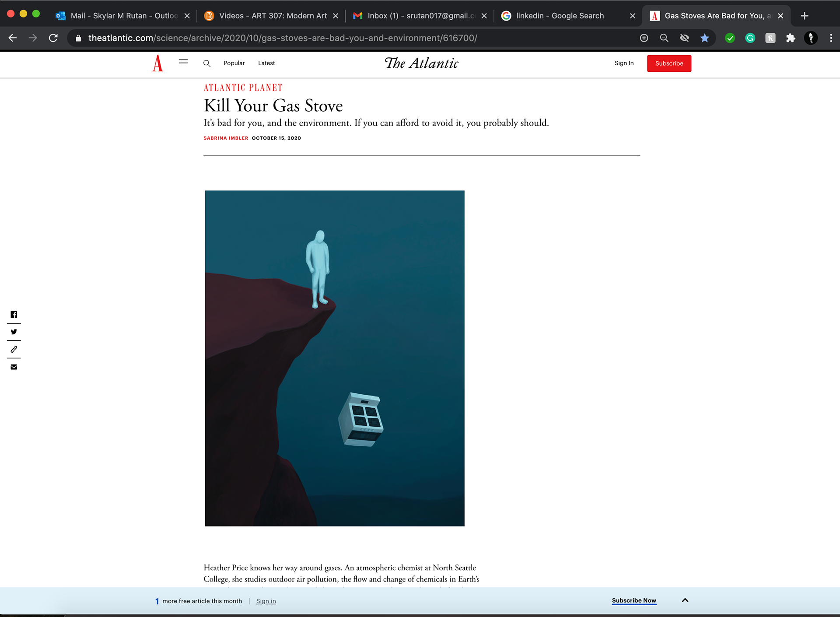Image resolution: width=840 pixels, height=617 pixels.
Task: Open the Latest section
Action: point(266,63)
